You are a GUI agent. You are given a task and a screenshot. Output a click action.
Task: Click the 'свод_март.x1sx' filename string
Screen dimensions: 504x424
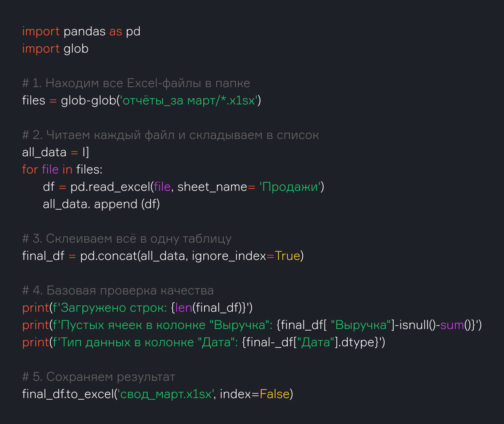pyautogui.click(x=165, y=394)
